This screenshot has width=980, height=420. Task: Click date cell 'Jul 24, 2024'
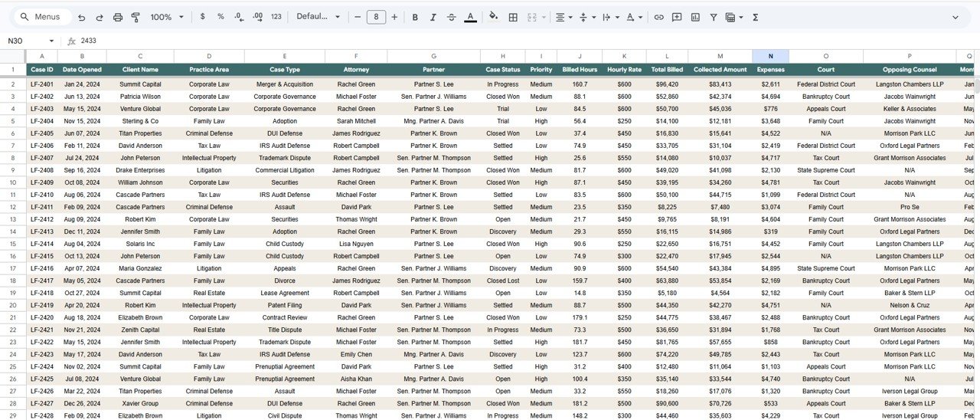pos(82,158)
